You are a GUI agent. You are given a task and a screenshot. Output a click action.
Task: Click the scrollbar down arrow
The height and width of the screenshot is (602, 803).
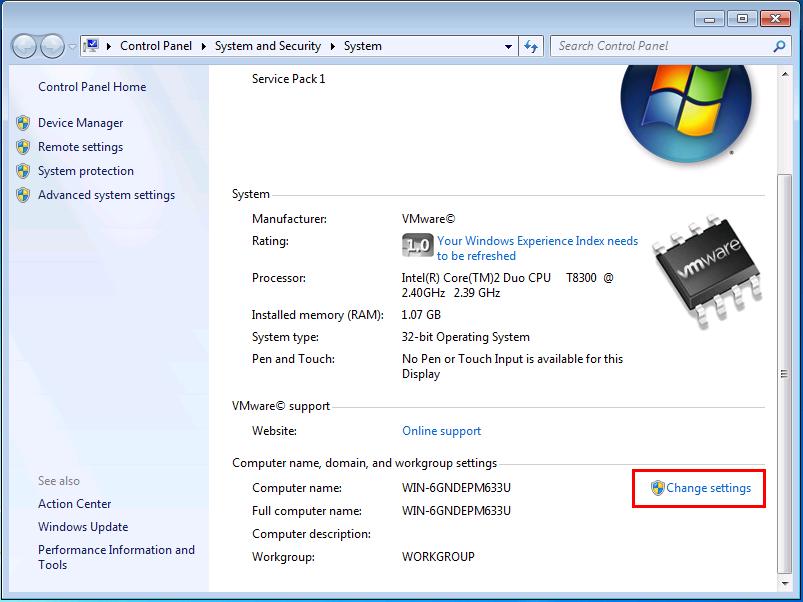click(785, 583)
